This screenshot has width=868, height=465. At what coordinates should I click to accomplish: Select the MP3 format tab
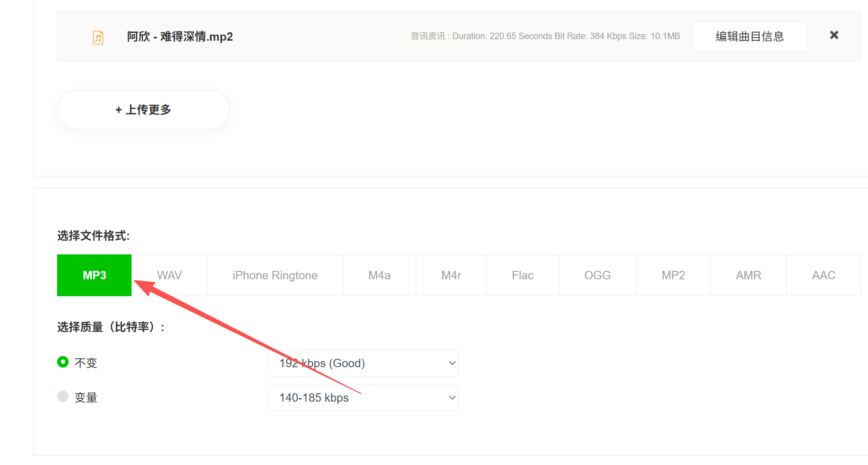[x=94, y=275]
